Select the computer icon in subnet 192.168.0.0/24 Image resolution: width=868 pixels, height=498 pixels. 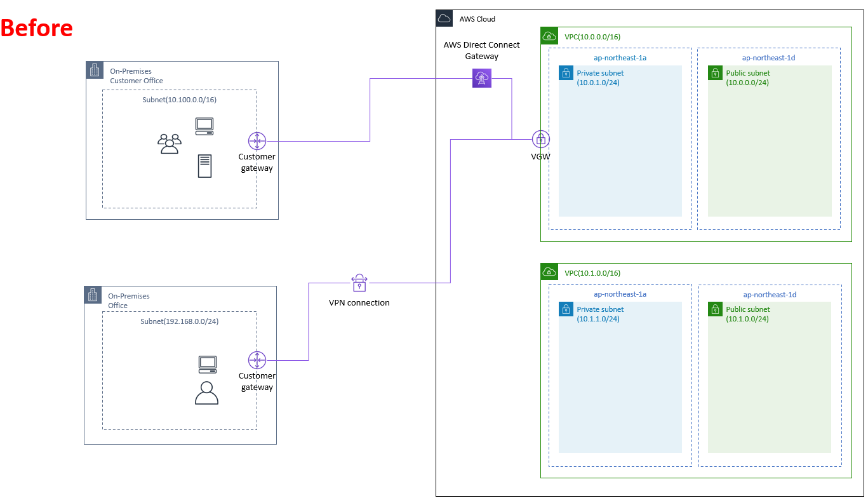coord(208,365)
